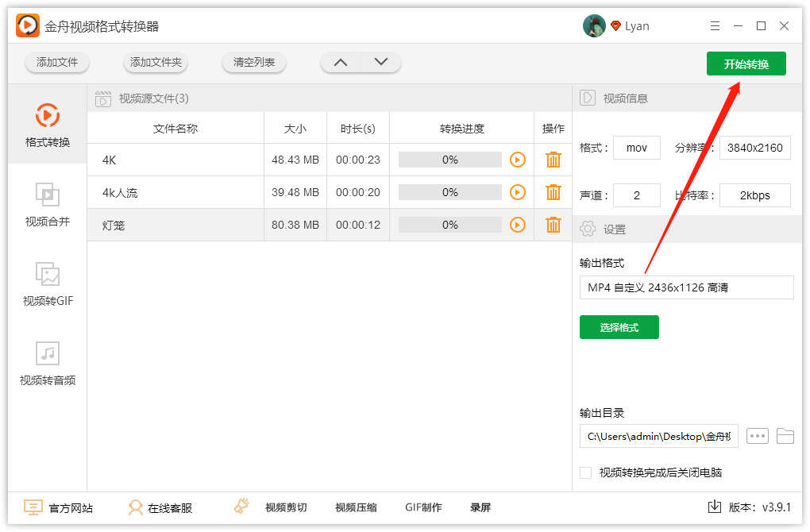The image size is (810, 532).
Task: Open the 视频剪切 tool link
Action: point(286,507)
